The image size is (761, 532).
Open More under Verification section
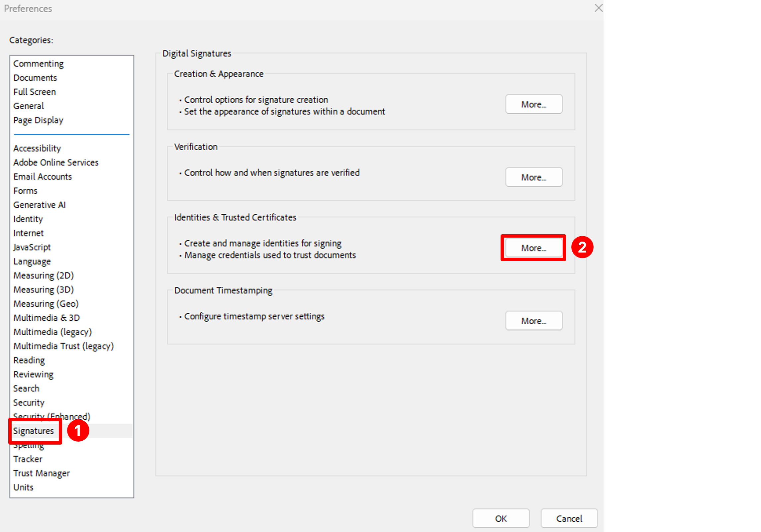point(533,177)
